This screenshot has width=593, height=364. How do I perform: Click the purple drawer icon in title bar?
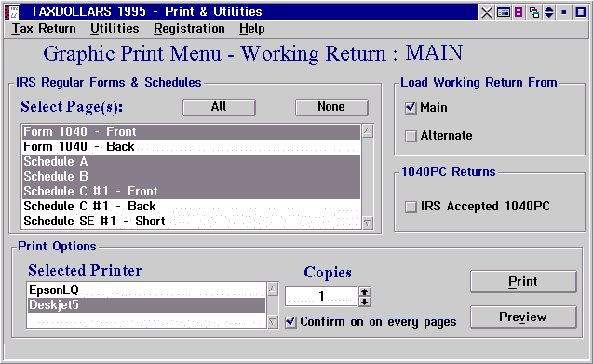click(519, 12)
